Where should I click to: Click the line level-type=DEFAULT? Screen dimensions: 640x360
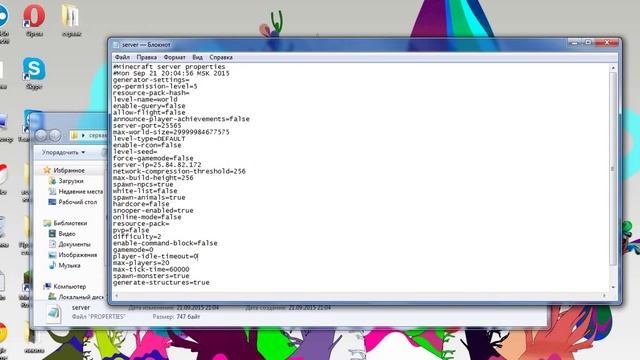(149, 139)
